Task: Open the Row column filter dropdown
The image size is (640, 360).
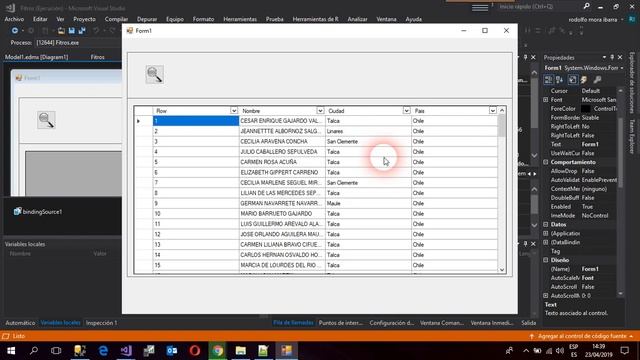Action: (x=233, y=111)
